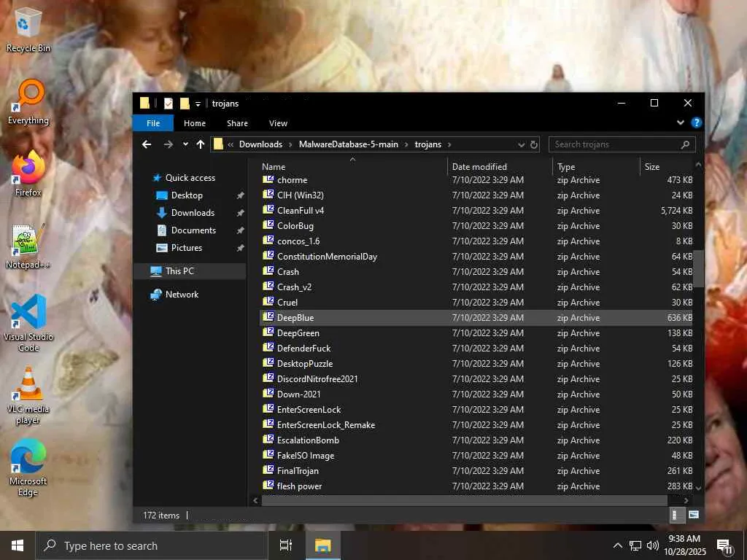Click MalwareDatabase-5-main in the breadcrumb path

point(348,144)
